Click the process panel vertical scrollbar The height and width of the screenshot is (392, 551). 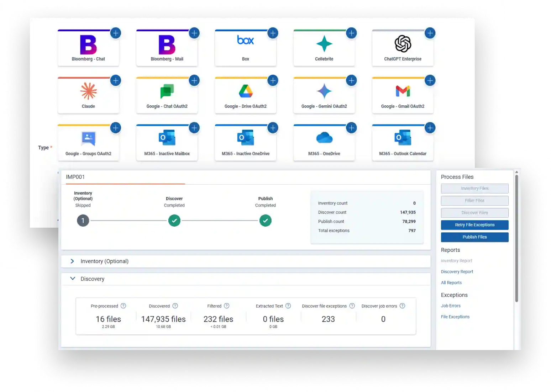516,238
